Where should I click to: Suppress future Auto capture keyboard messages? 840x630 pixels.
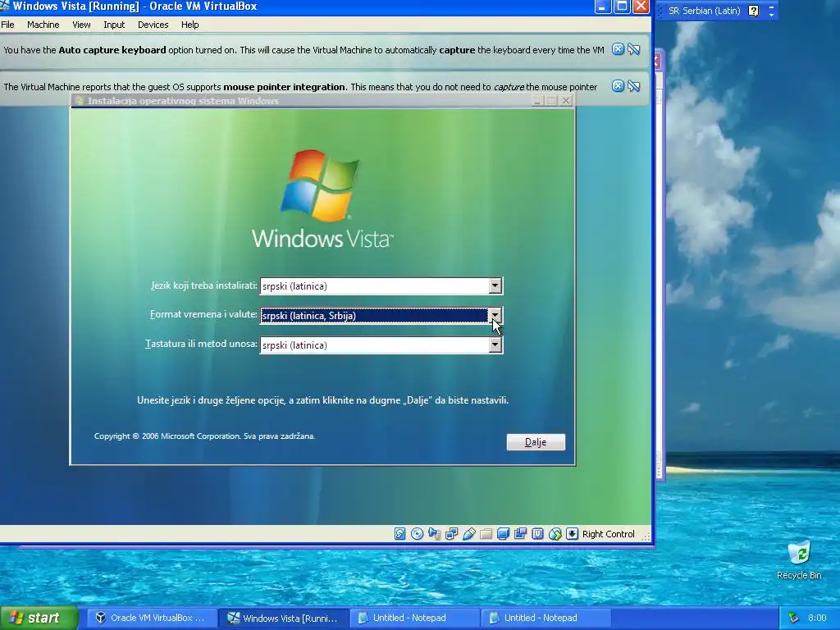634,49
